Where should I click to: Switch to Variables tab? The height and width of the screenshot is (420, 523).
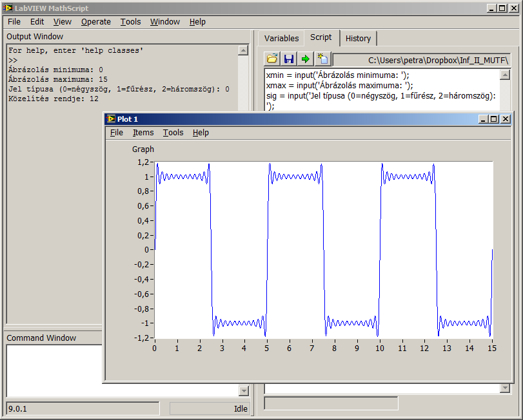point(282,38)
